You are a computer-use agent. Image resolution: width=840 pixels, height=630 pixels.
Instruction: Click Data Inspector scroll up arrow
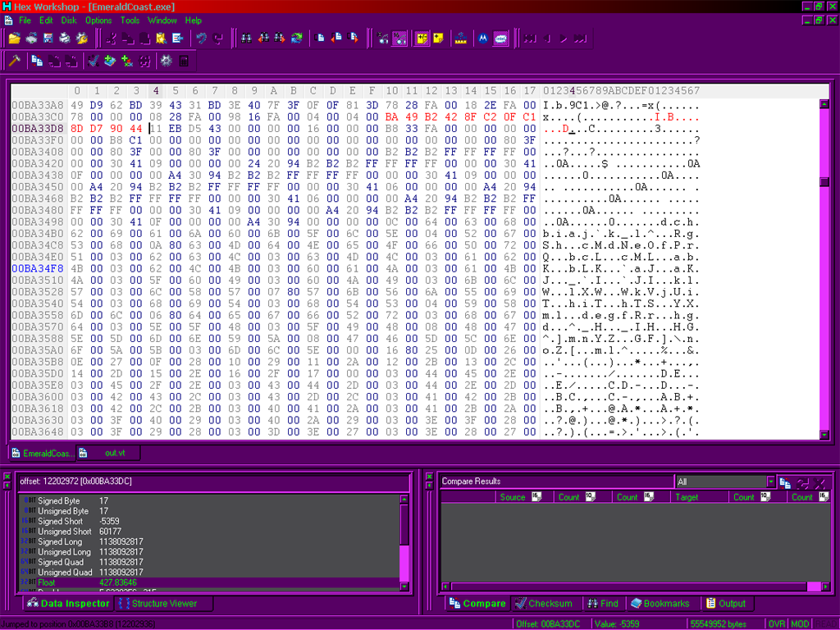404,500
